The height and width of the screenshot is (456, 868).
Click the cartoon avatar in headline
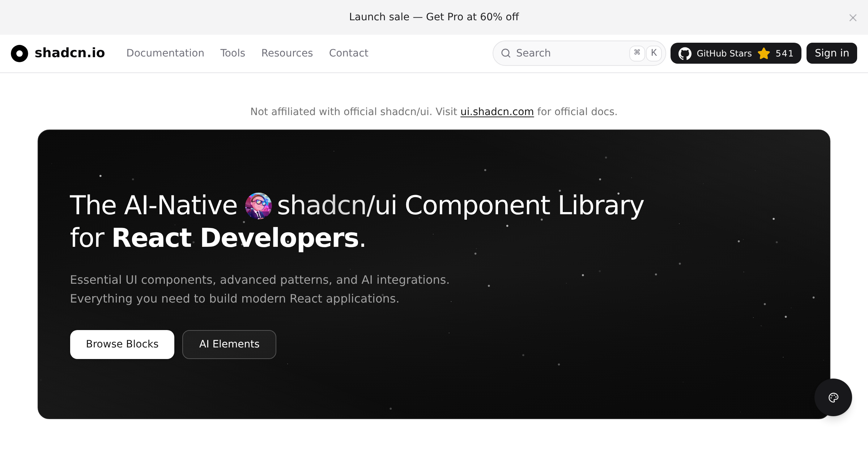[258, 206]
